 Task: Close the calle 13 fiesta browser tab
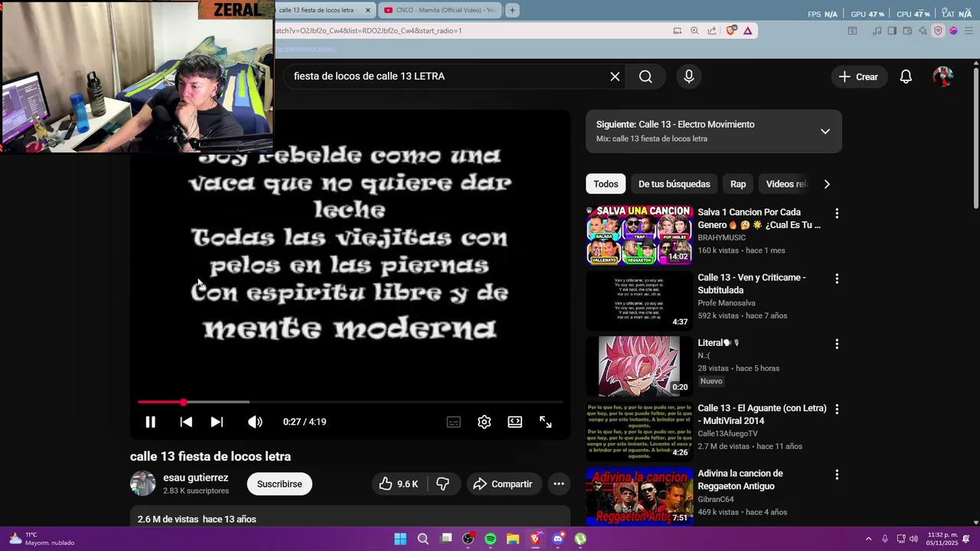[367, 10]
